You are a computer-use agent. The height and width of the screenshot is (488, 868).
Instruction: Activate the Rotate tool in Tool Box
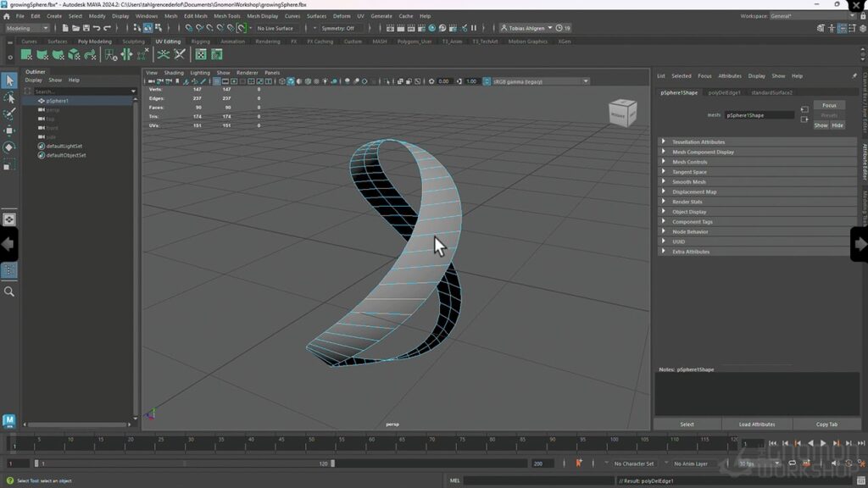(9, 147)
